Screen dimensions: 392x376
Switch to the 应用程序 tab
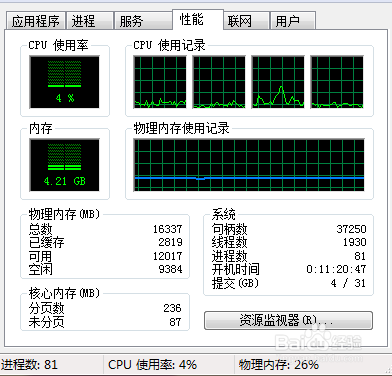tap(36, 21)
